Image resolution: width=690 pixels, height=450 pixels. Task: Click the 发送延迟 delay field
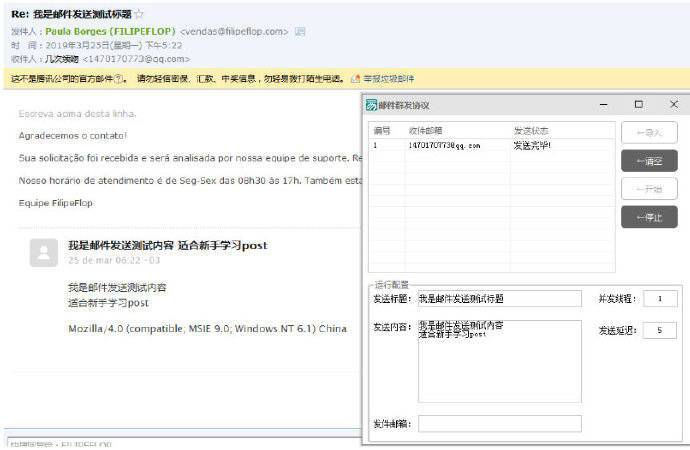pyautogui.click(x=660, y=330)
